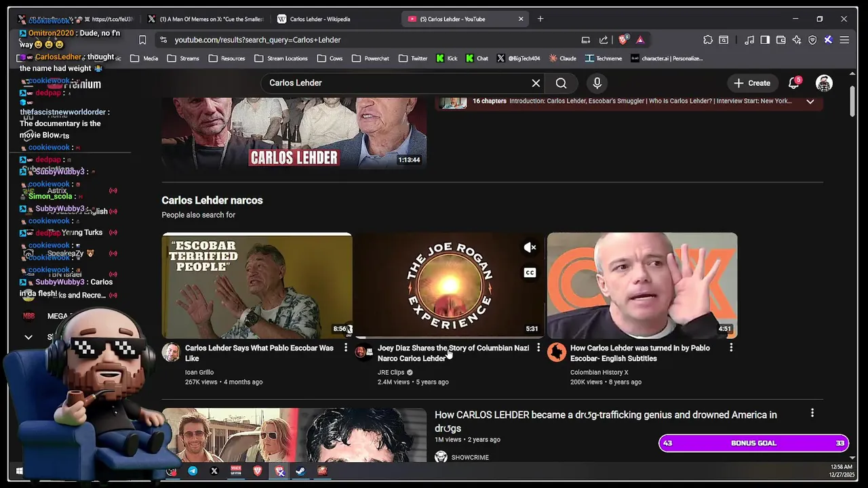Viewport: 868px width, 488px height.
Task: Open the Brave VPN shield icon
Action: click(812, 40)
